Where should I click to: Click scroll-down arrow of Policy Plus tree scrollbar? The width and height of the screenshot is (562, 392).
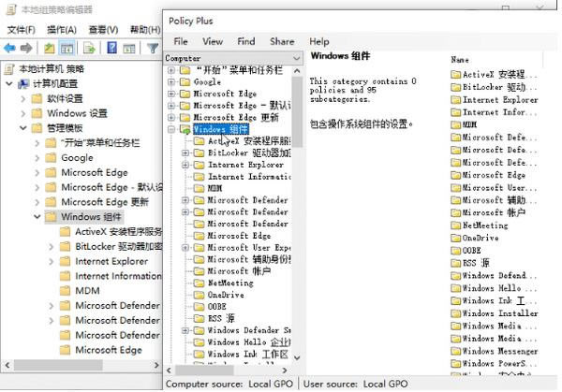297,357
